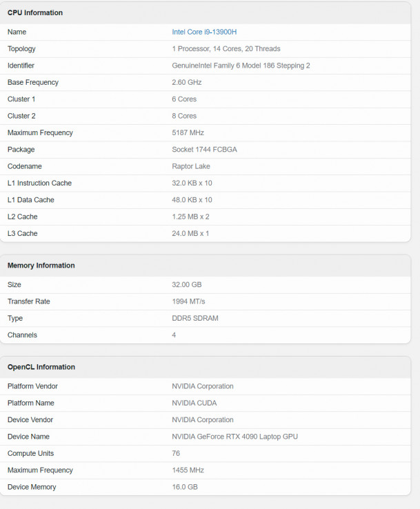This screenshot has width=420, height=509.
Task: Click the memory Type value DDR5 SDRAM
Action: [195, 318]
